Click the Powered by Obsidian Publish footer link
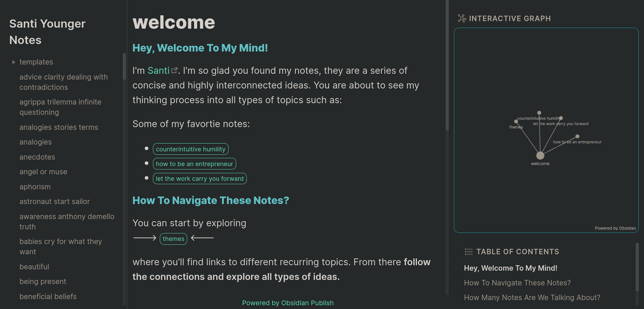 [287, 303]
